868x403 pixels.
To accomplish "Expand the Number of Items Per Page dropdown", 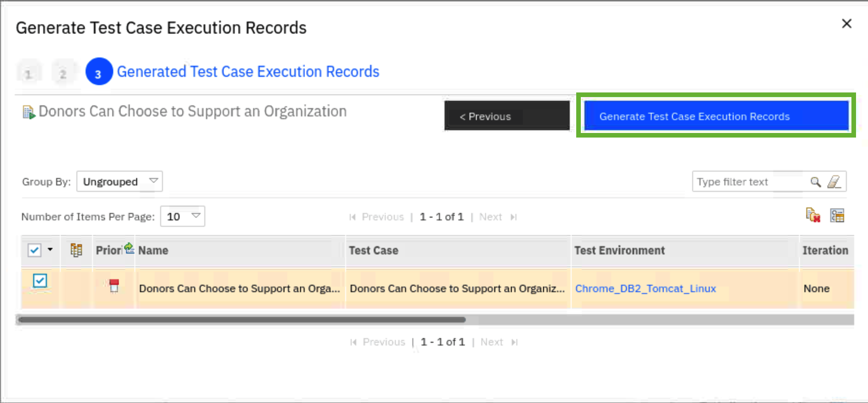I will [183, 216].
